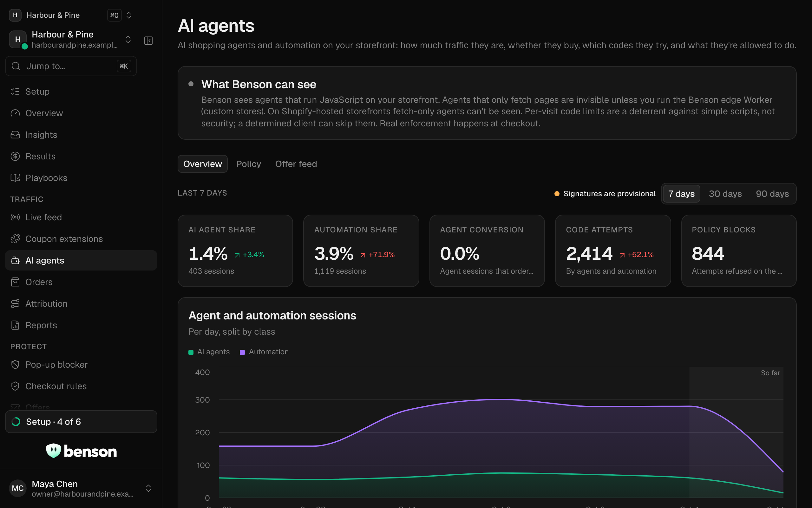Open the AI Agent Share card
The height and width of the screenshot is (508, 812).
(x=235, y=251)
